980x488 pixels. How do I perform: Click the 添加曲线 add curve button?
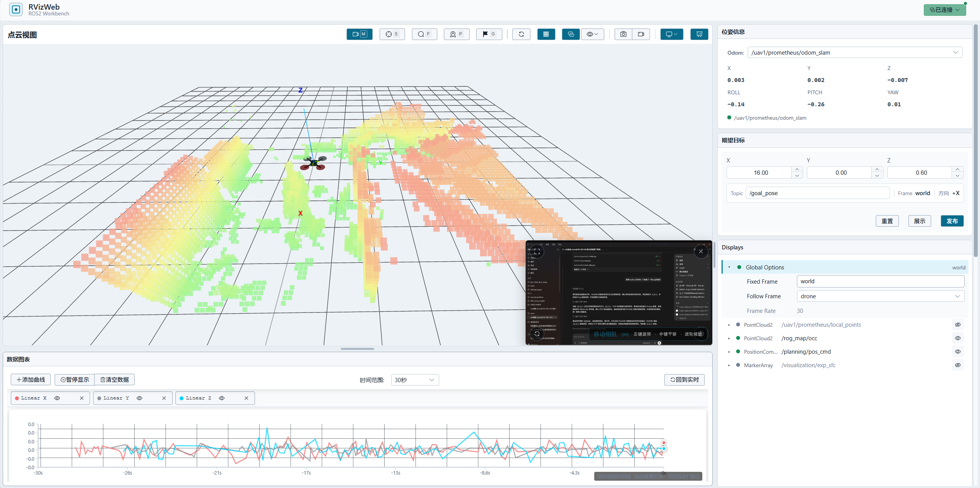(31, 380)
